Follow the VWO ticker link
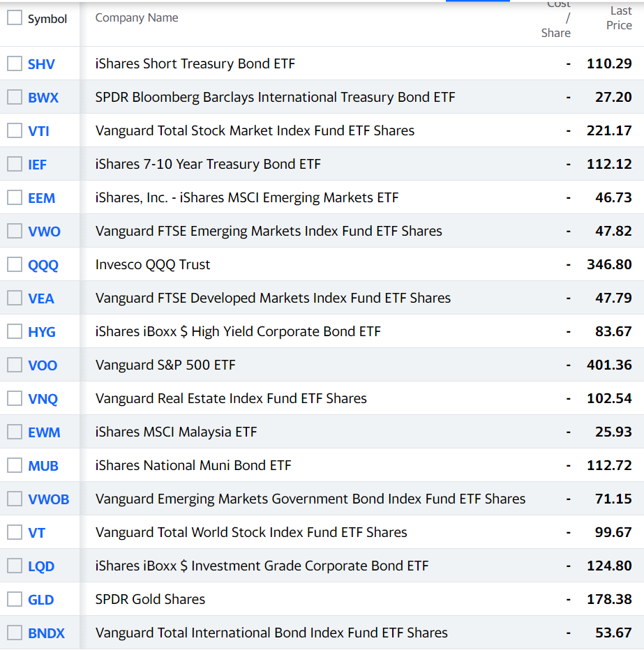This screenshot has width=644, height=650. (44, 232)
